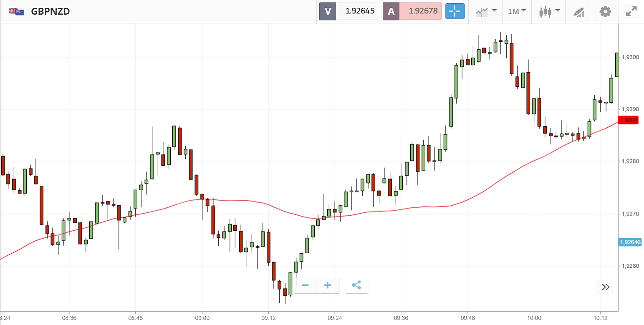Share the chart
This screenshot has width=644, height=325.
point(356,285)
